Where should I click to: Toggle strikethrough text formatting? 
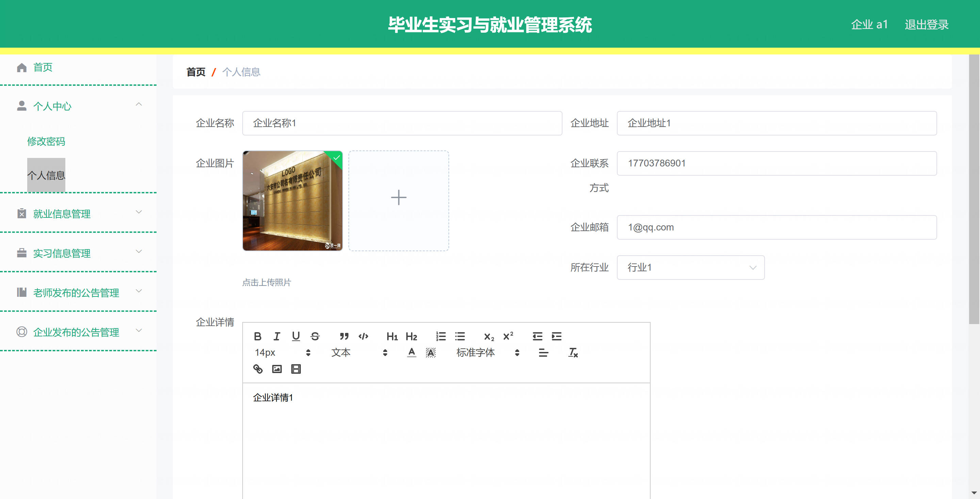[x=315, y=336]
